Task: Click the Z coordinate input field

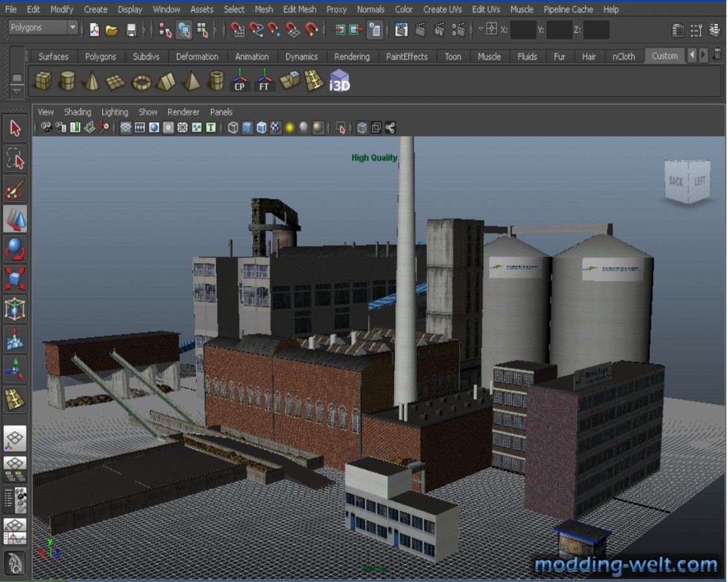Action: click(596, 30)
